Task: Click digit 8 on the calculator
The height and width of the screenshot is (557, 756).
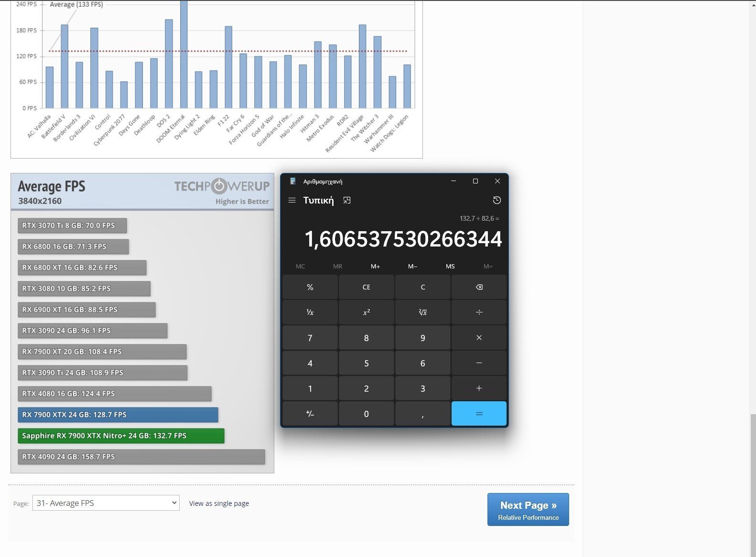Action: 367,338
